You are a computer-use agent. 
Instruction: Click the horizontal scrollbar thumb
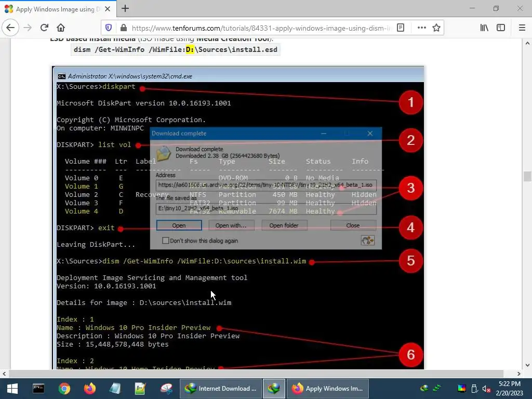click(256, 374)
